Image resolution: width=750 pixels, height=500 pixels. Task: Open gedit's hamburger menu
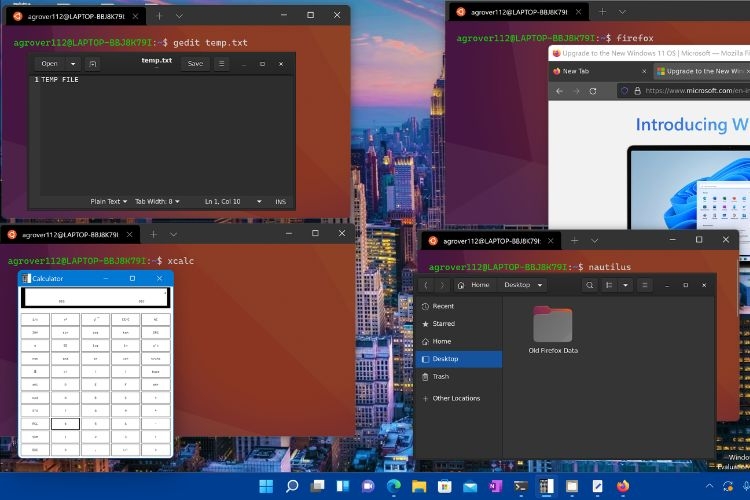(221, 63)
